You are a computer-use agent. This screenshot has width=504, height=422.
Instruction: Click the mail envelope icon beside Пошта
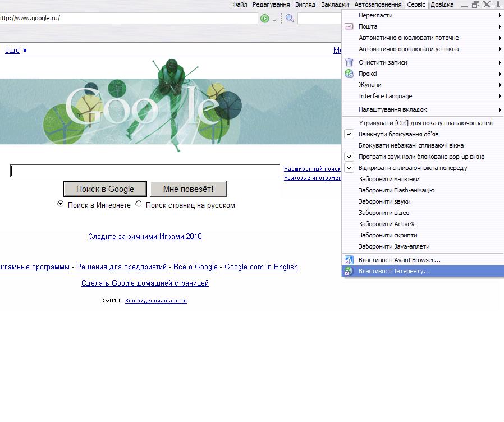(x=349, y=26)
